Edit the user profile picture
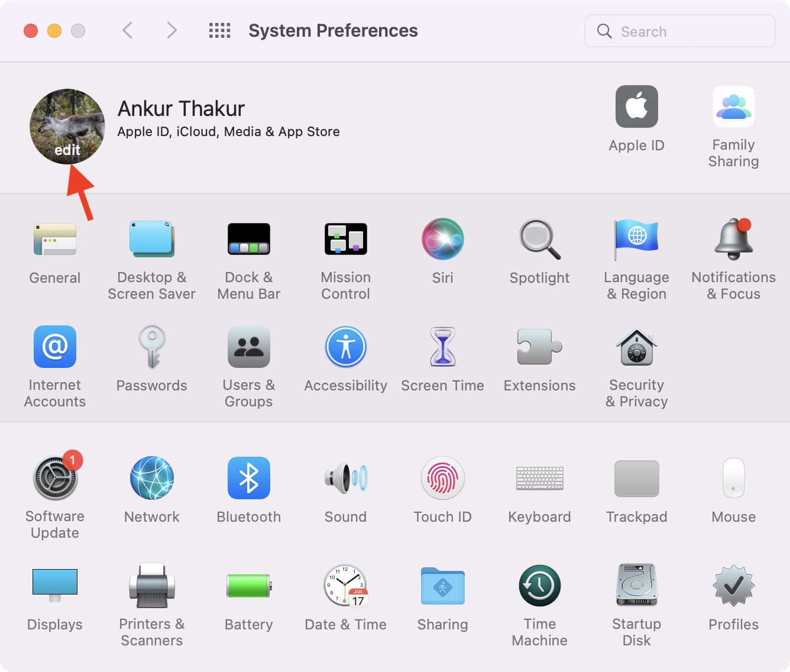790x672 pixels. 67,127
